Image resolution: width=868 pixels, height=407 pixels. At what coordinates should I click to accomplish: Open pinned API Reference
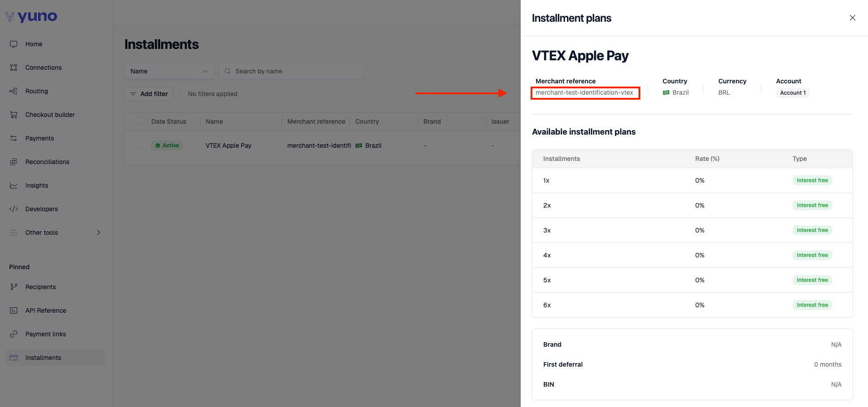point(46,310)
